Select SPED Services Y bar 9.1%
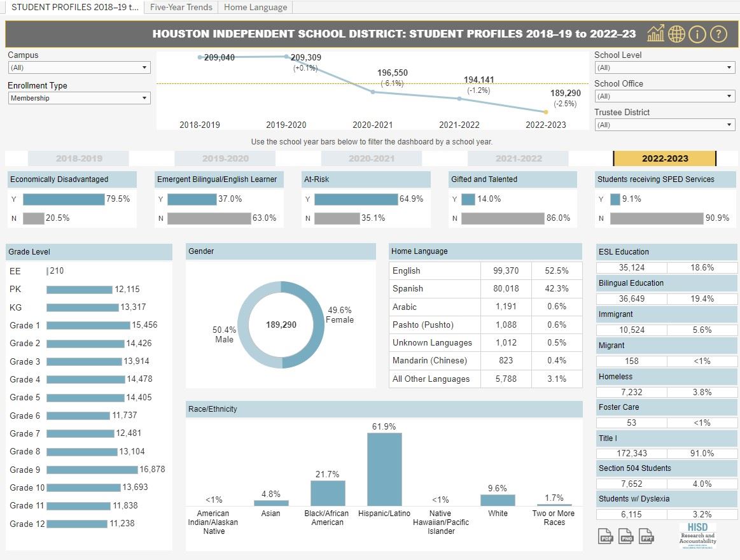The width and height of the screenshot is (740, 560). click(615, 199)
